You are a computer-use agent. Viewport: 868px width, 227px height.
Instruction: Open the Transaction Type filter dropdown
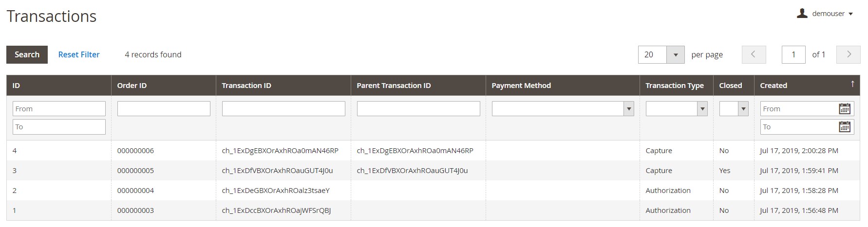click(x=677, y=109)
